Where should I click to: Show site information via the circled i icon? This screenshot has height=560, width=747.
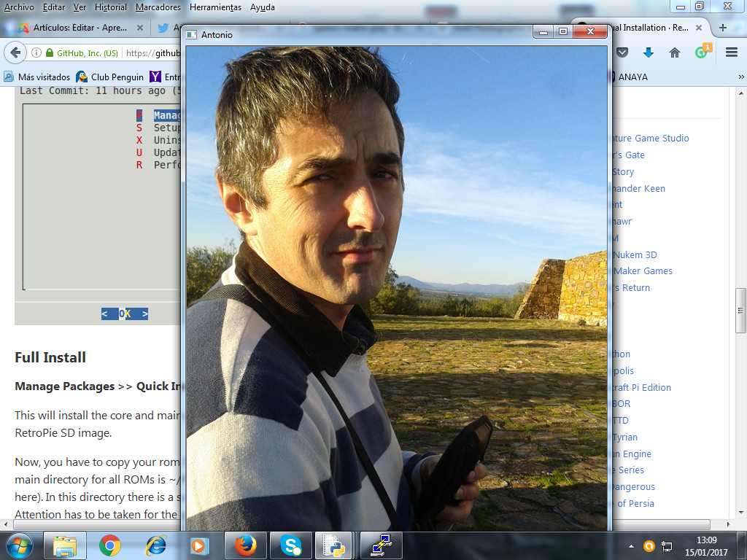[36, 52]
